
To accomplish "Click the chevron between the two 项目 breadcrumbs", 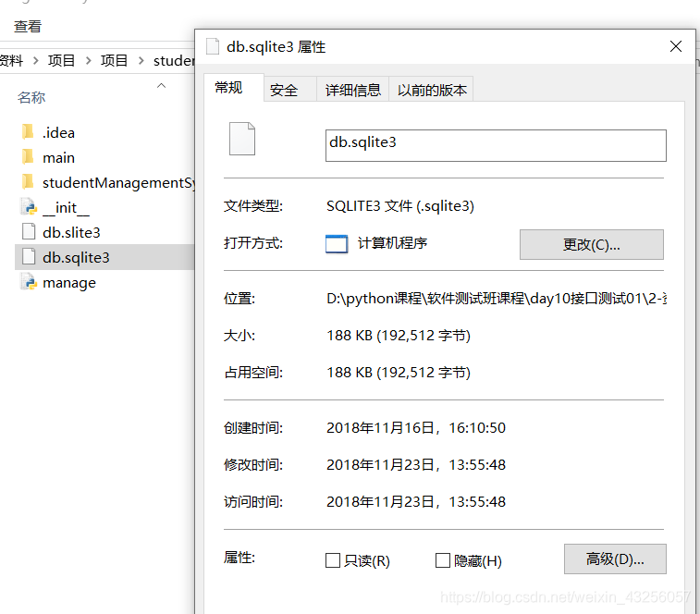I will pos(89,60).
